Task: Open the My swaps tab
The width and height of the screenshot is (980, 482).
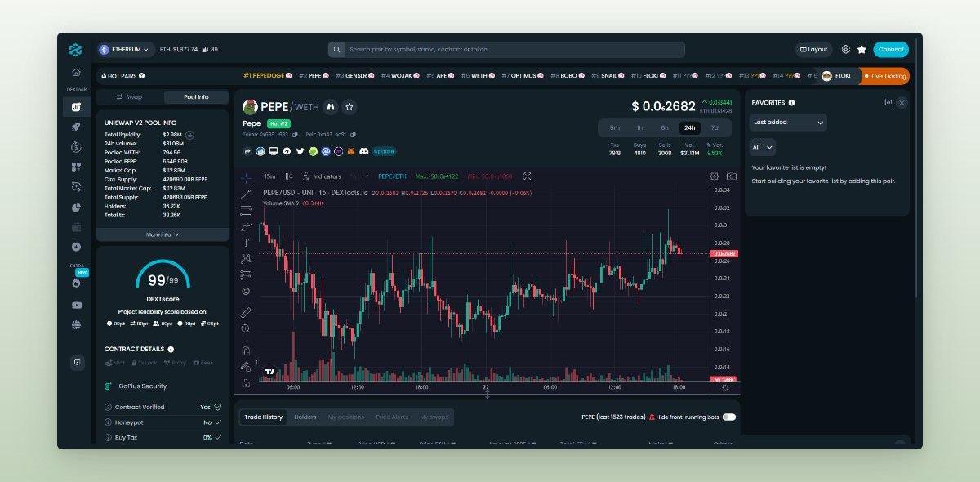Action: (x=434, y=417)
